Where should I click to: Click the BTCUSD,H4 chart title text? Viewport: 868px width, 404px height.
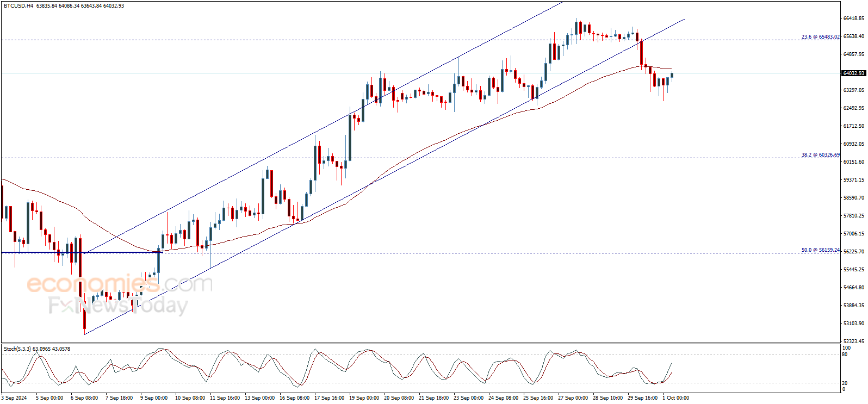coord(18,6)
